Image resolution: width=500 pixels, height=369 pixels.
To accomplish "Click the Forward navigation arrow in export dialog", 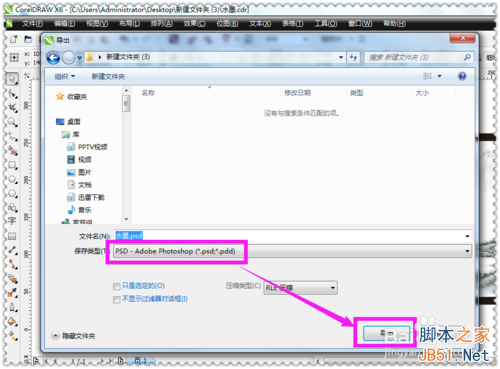I will pos(69,58).
